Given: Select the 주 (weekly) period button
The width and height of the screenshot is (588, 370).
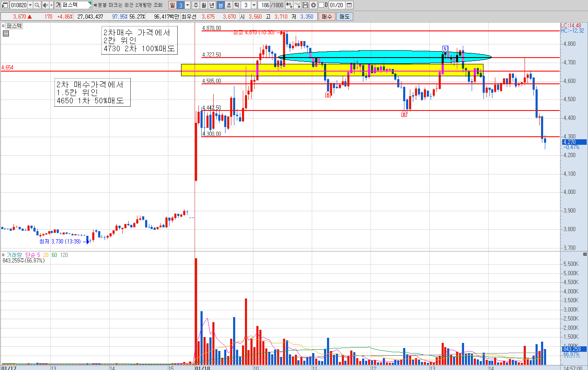Looking at the screenshot, I should [196, 5].
